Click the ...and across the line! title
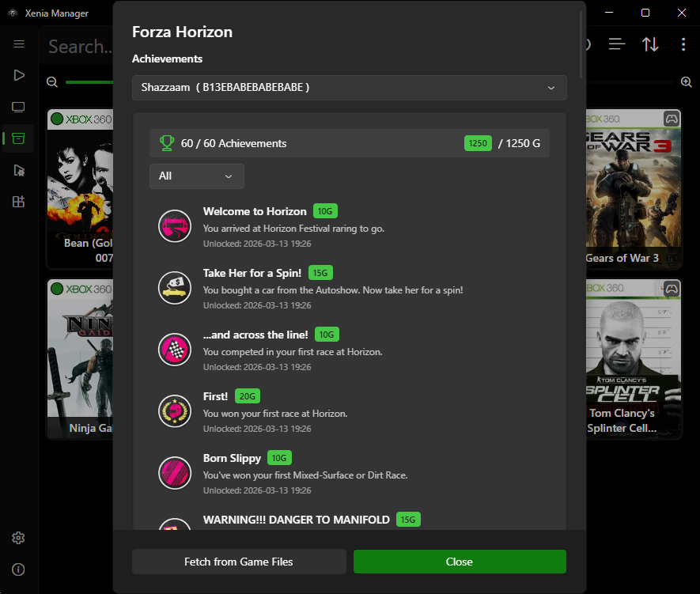 coord(255,335)
